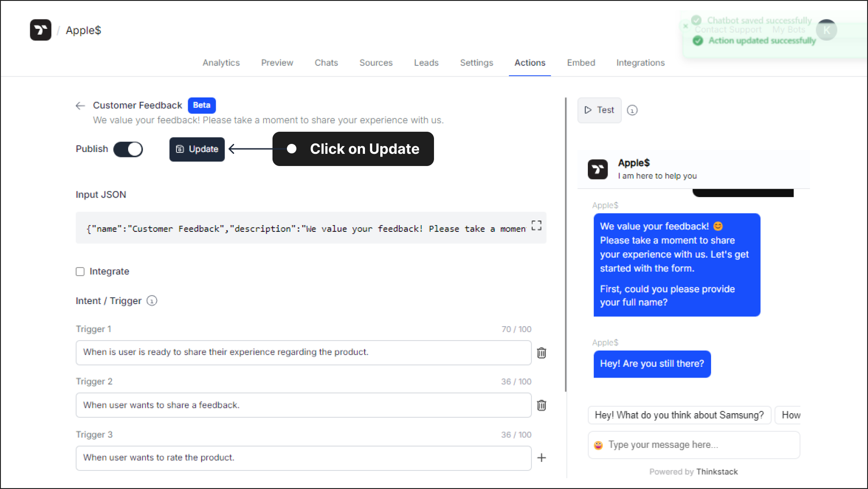This screenshot has height=489, width=868.
Task: Click the 'I am here to help you' subtitle
Action: [x=657, y=176]
